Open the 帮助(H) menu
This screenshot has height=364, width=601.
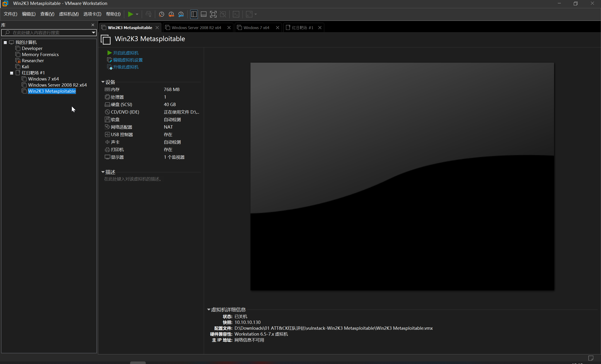113,14
